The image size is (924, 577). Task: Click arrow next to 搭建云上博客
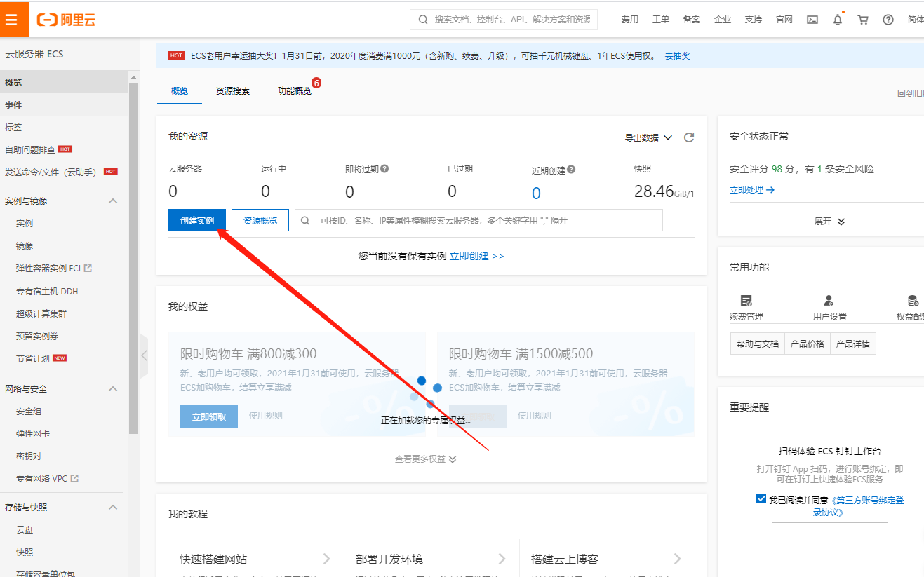pos(677,559)
